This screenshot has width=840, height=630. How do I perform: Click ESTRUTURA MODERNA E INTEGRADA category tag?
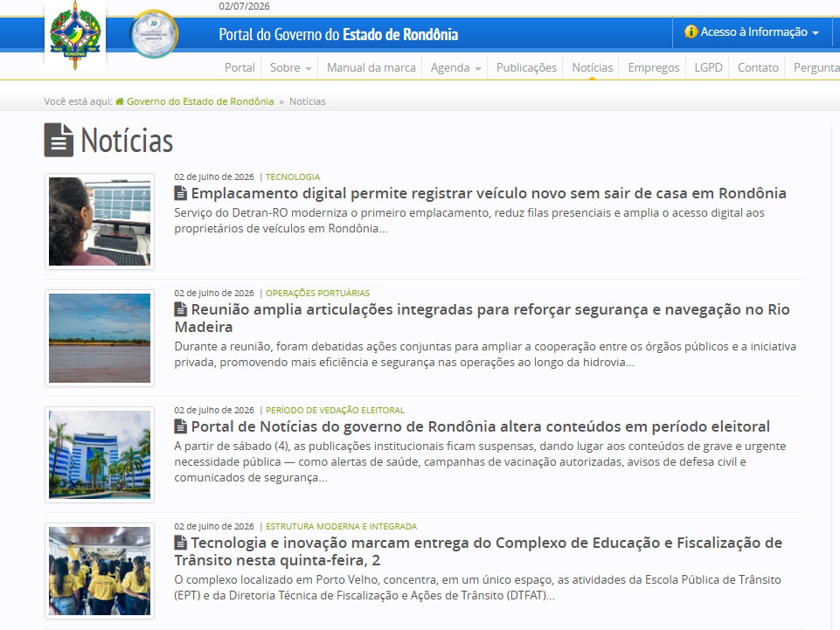[x=341, y=526]
